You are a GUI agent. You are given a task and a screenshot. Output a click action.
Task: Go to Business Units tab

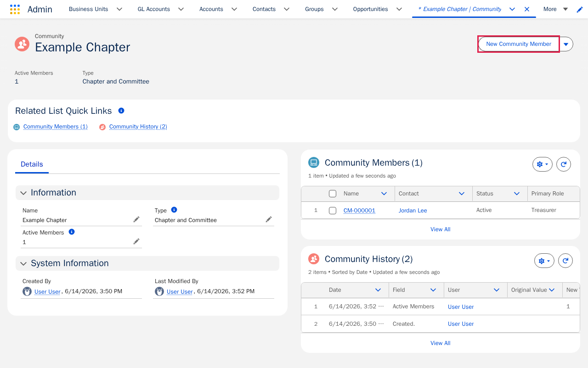89,9
